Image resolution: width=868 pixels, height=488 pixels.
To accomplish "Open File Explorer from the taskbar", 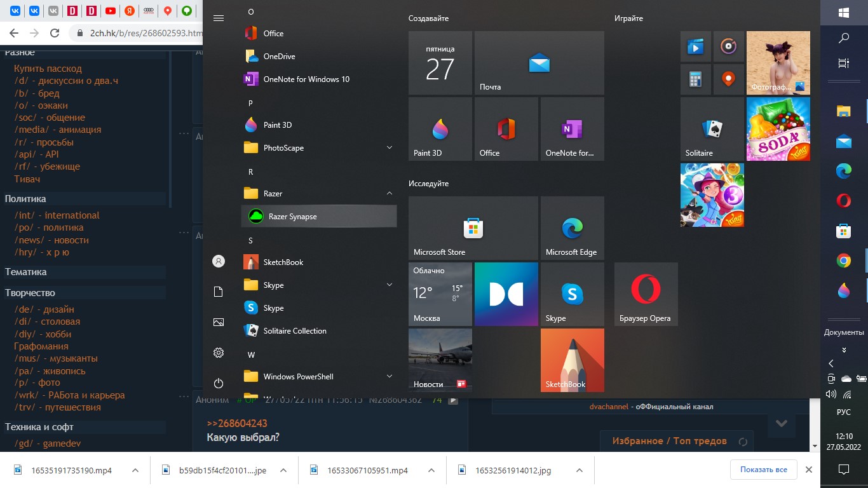I will coord(844,111).
